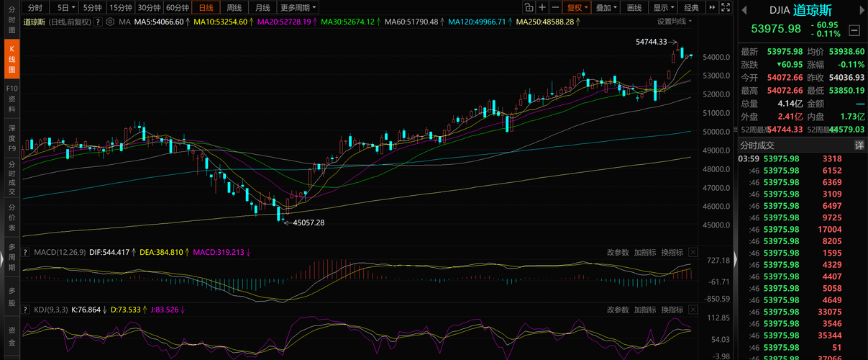Click 加指标 in the MACD panel

(x=644, y=252)
